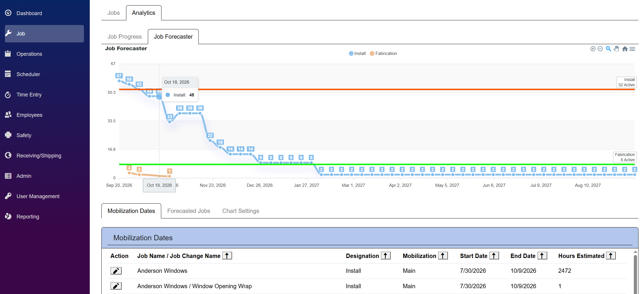Edit the Anderson Windows main row

click(x=116, y=271)
